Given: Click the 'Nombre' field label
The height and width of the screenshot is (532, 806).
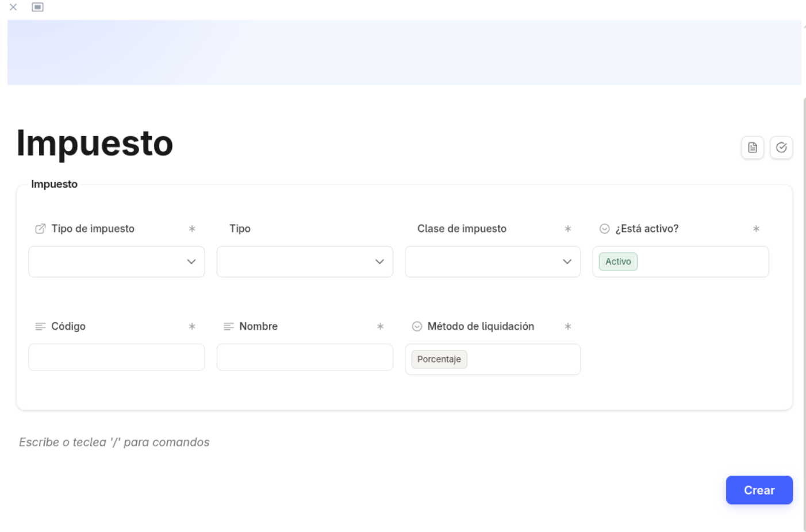Looking at the screenshot, I should [x=259, y=326].
